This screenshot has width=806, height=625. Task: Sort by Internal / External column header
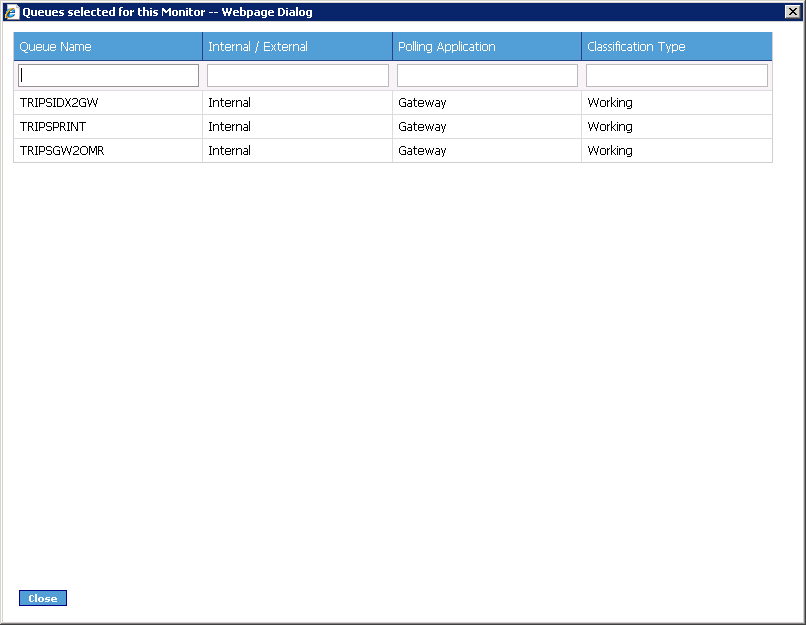(x=298, y=46)
